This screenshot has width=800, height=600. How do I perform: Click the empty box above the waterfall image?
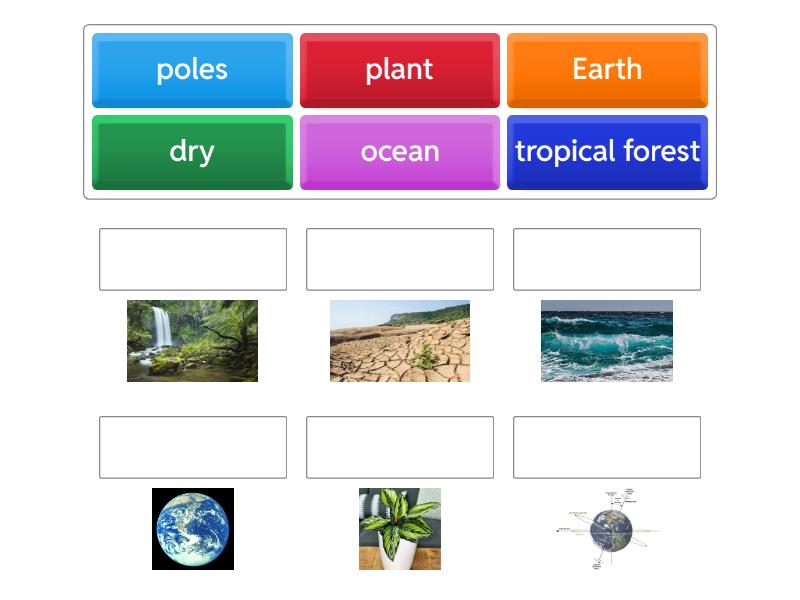pos(193,259)
